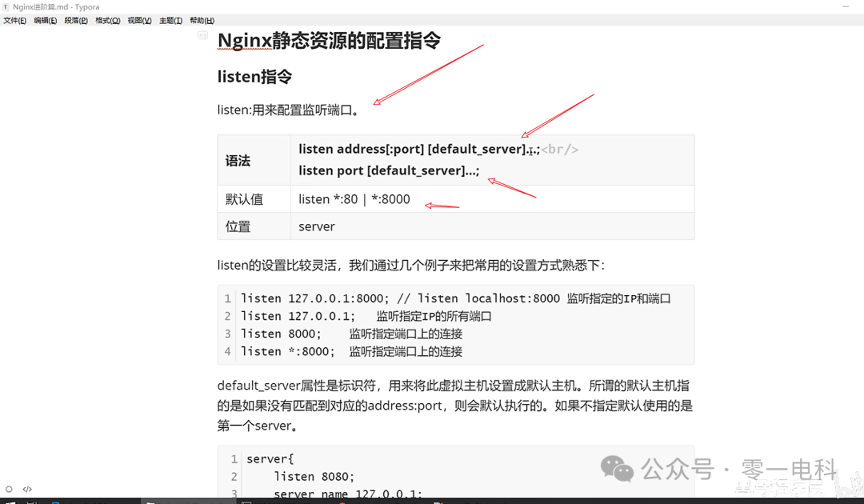Click the line listen port [default_server]...;
This screenshot has width=864, height=504.
click(x=389, y=170)
